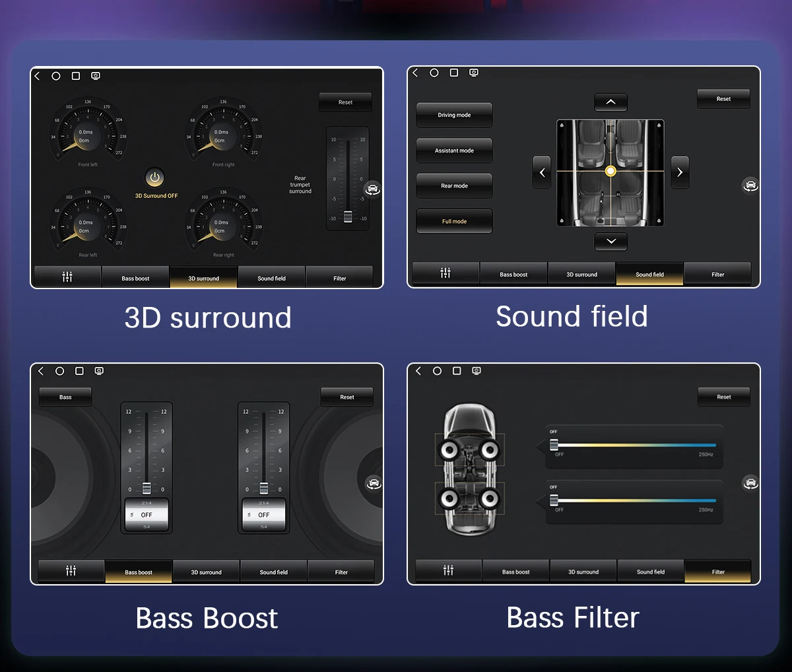The image size is (792, 672).
Task: Tap the recent apps square on the Bass Boost screen
Action: coord(79,371)
